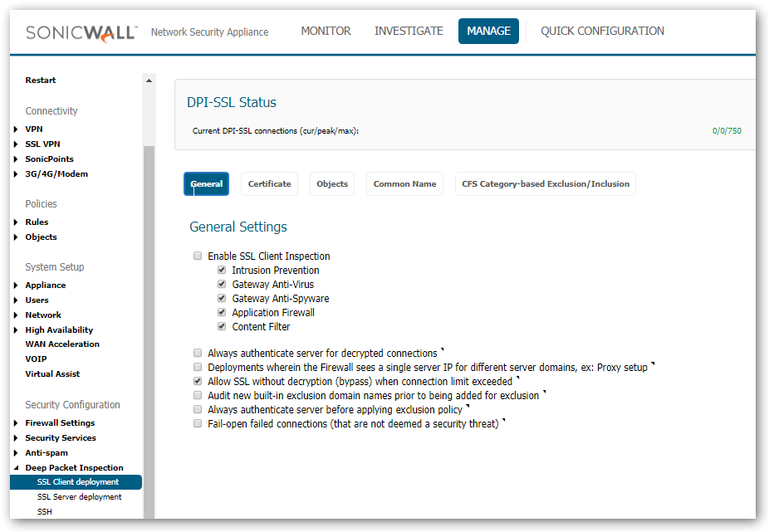Collapse the Deep Packet Inspection section
The image size is (769, 532).
(x=16, y=468)
